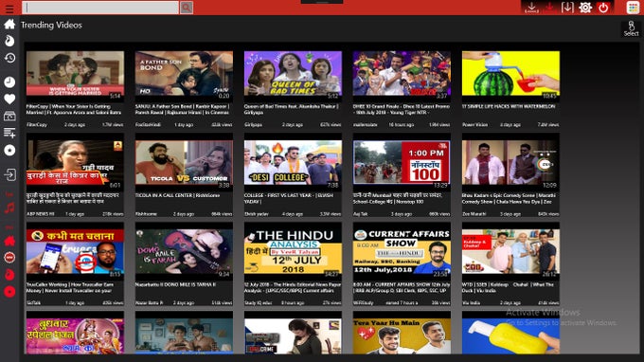The height and width of the screenshot is (362, 644).
Task: Go to Home via the white house icon
Action: coord(9,25)
